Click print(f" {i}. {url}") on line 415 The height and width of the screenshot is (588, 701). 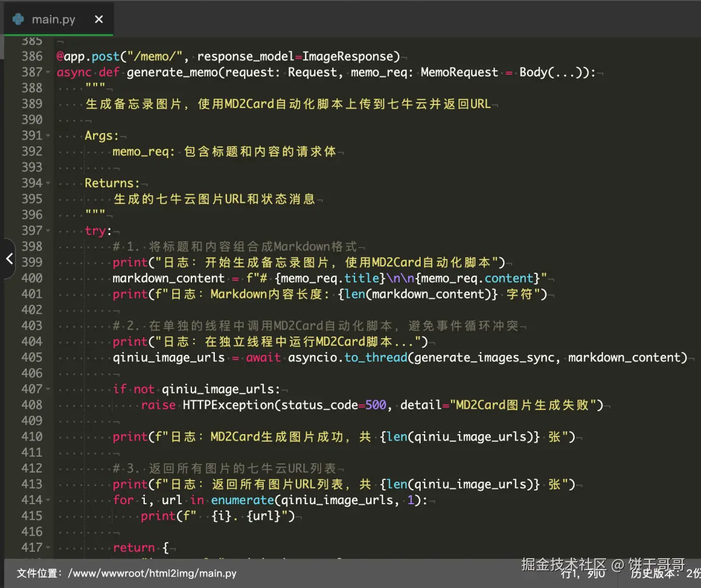pos(218,516)
